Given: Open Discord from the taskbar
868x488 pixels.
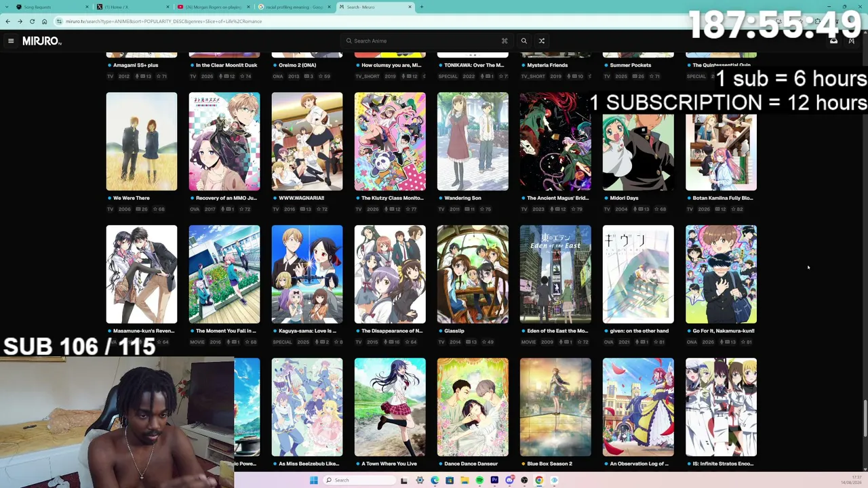Looking at the screenshot, I should point(509,480).
